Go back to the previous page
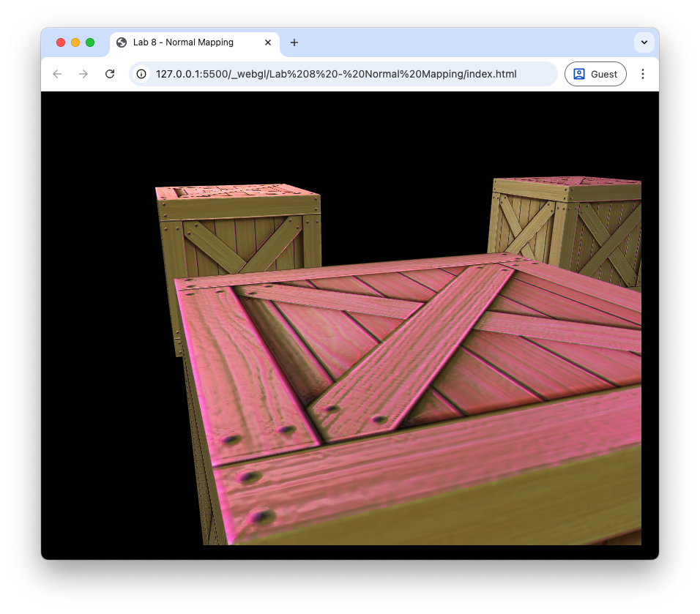This screenshot has width=700, height=614. 57,74
